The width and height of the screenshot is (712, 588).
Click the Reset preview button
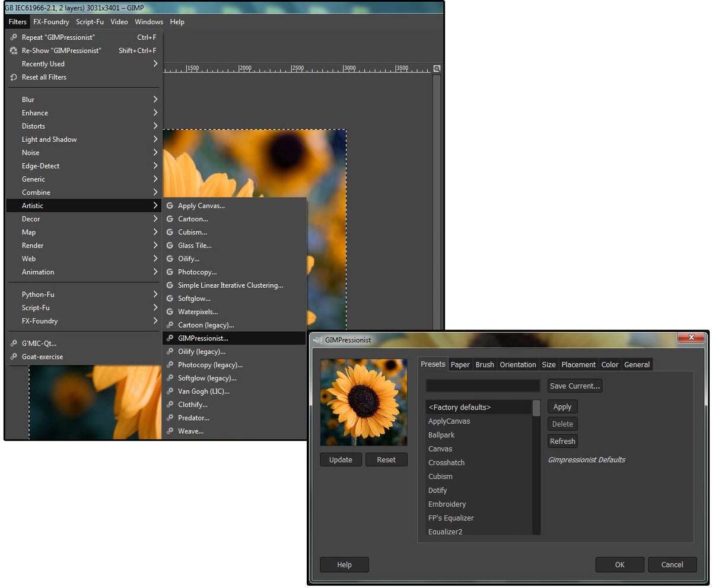pos(386,459)
